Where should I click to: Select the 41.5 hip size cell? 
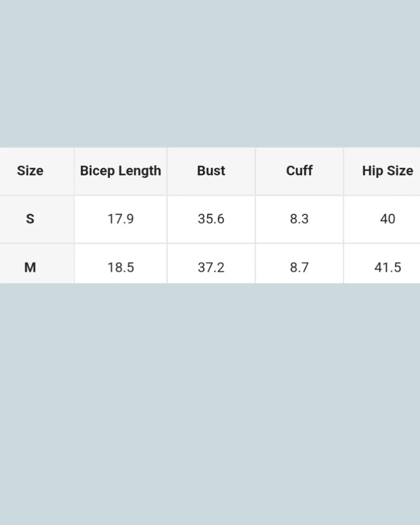[x=387, y=267]
